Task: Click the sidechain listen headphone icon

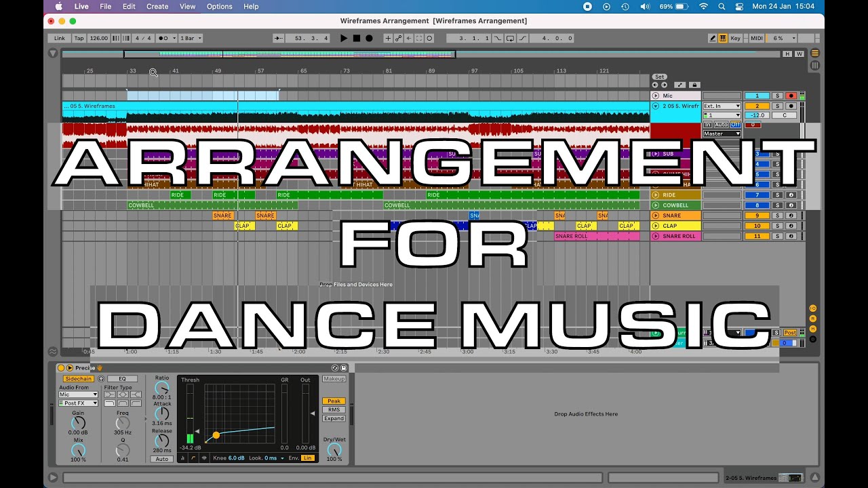Action: [101, 379]
